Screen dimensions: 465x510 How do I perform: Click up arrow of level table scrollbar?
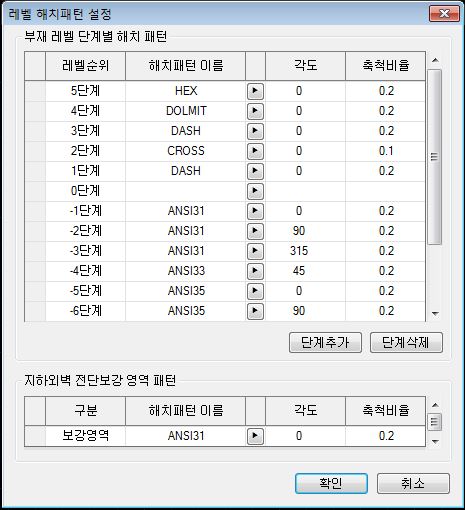coord(435,61)
